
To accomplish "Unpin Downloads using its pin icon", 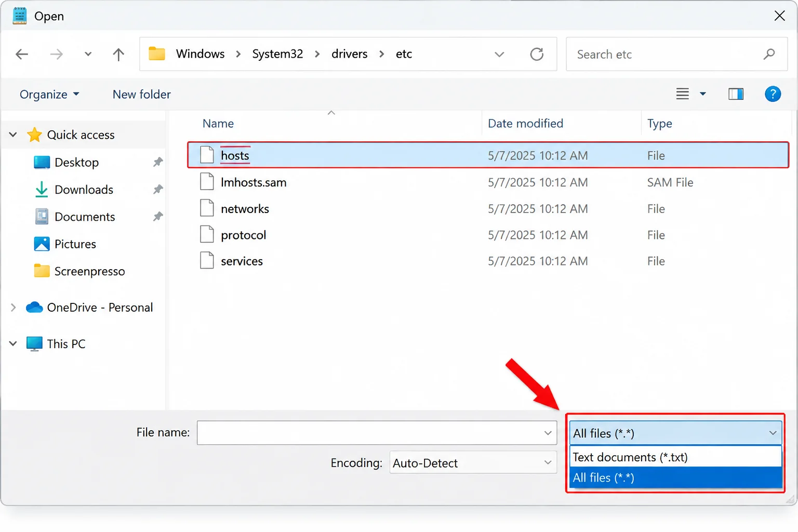I will [158, 190].
